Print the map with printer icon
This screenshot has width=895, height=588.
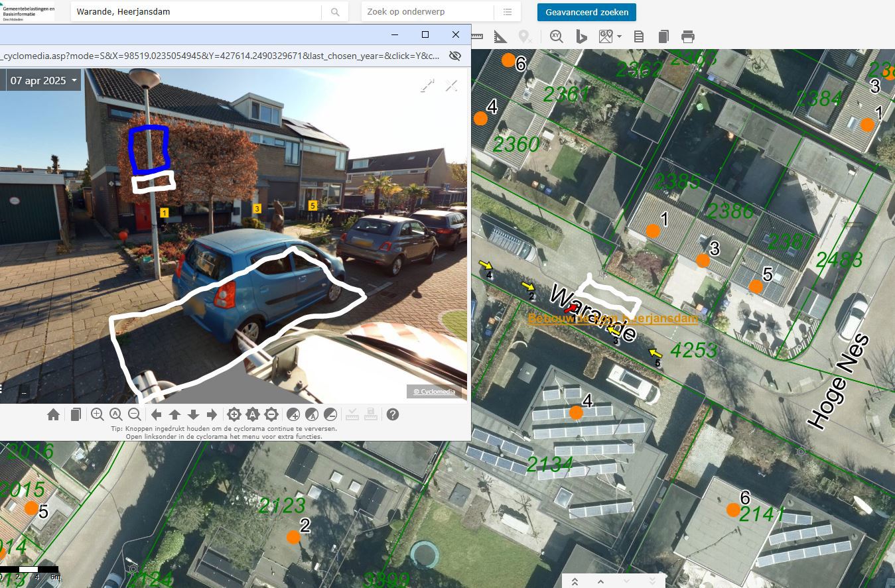[x=688, y=37]
